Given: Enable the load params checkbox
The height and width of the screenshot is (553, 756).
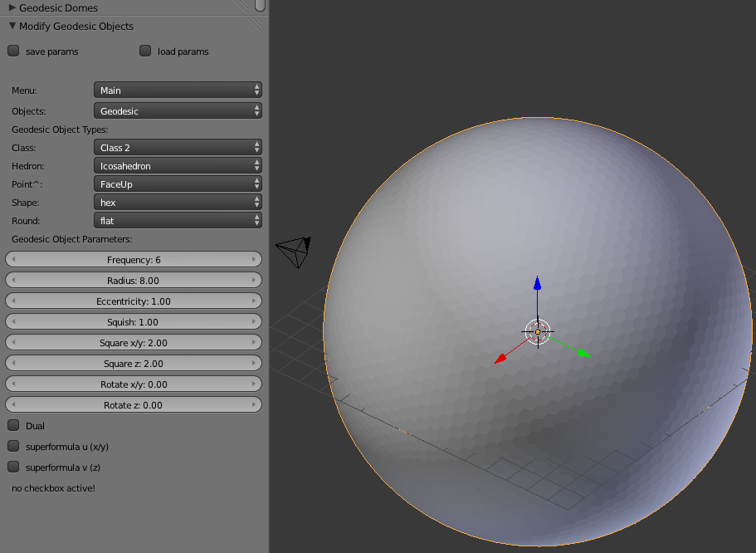Looking at the screenshot, I should pyautogui.click(x=145, y=51).
